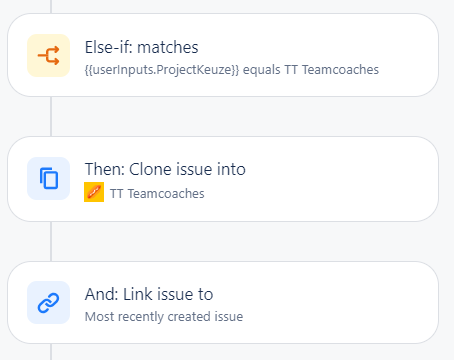
Task: Click the TT Teamcoaches project avatar
Action: click(x=94, y=192)
